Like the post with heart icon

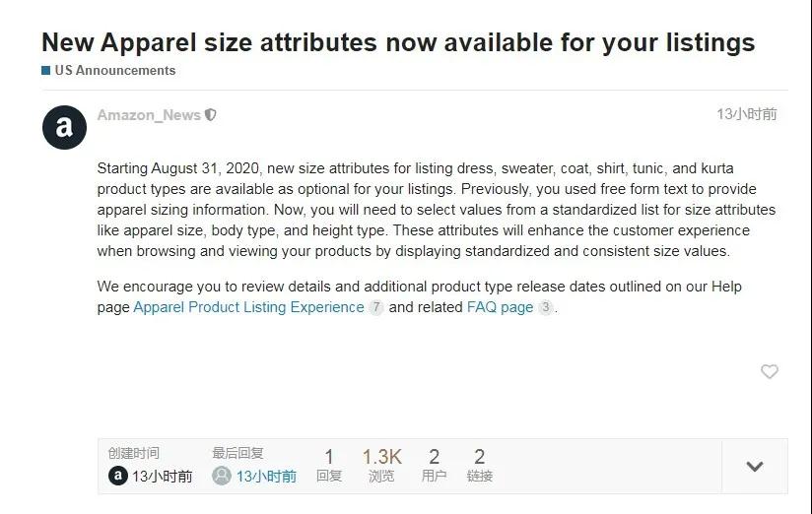pyautogui.click(x=769, y=371)
